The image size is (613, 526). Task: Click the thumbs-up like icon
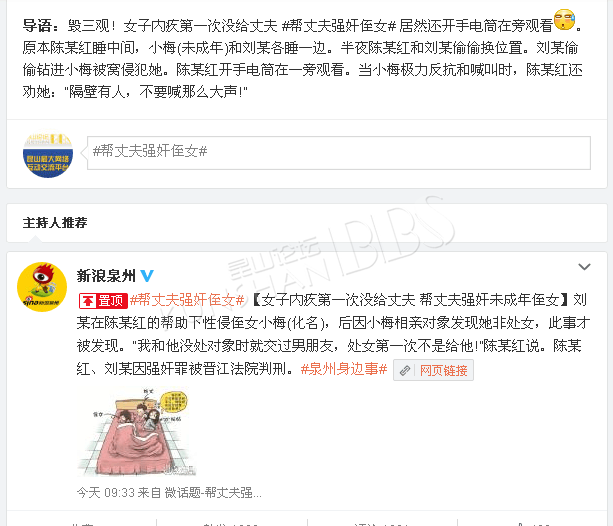pos(519,524)
